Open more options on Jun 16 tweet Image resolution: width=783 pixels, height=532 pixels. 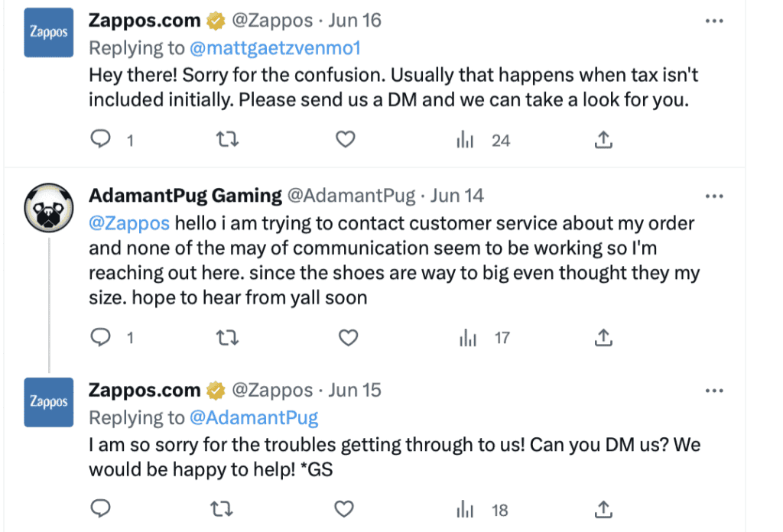point(714,21)
